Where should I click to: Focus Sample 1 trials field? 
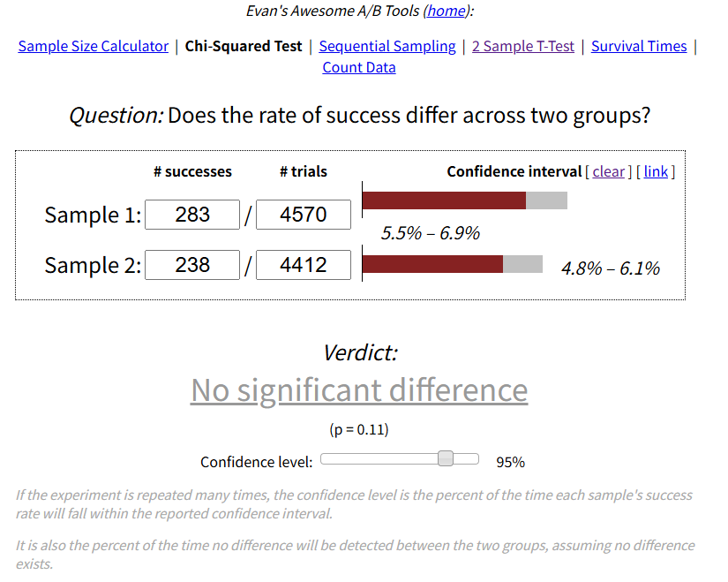[303, 215]
